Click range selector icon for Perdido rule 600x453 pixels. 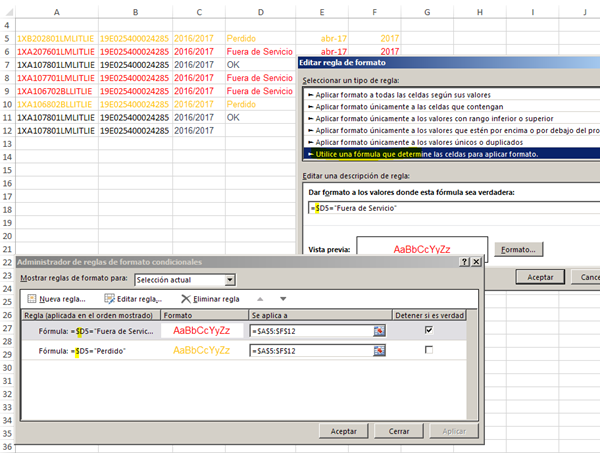pos(380,351)
